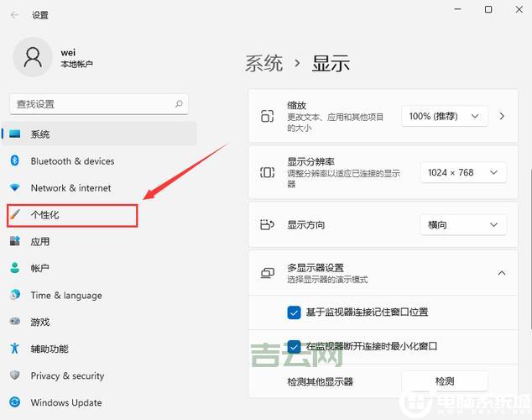Click the 辅助功能 accessibility icon
Image resolution: width=532 pixels, height=420 pixels.
(14, 348)
